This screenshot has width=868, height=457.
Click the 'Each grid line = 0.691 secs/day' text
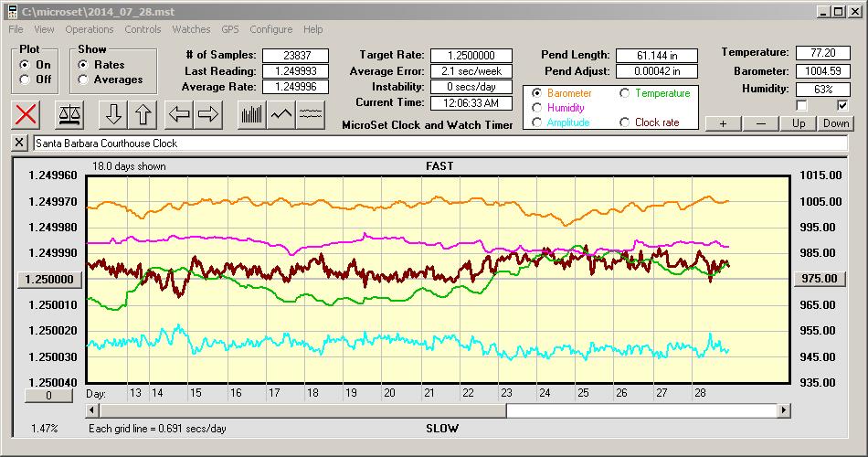157,428
